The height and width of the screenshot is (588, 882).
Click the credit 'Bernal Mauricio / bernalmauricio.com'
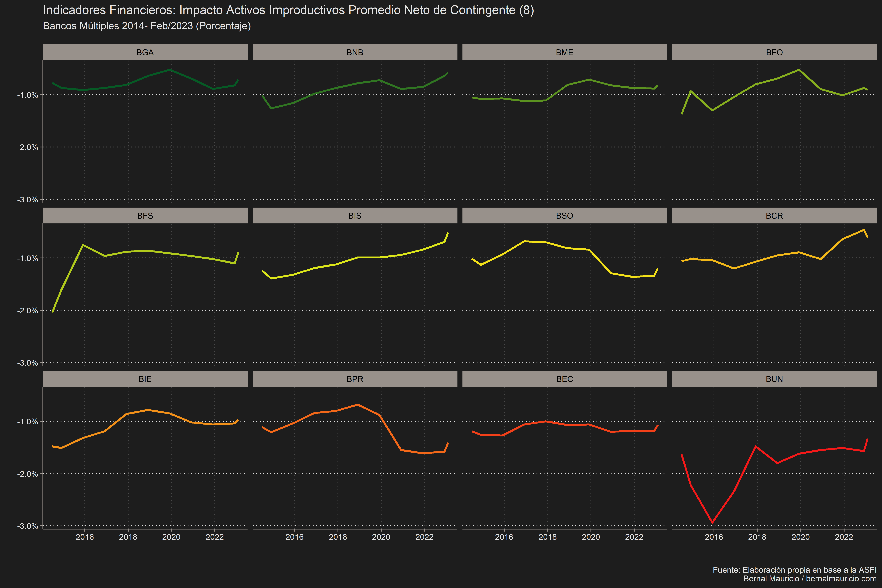(810, 579)
